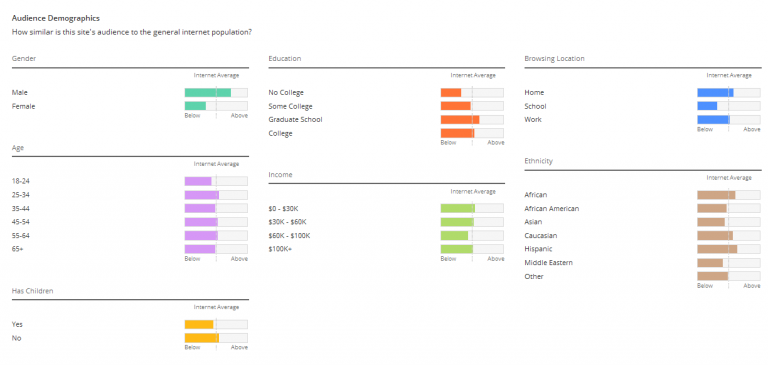The image size is (768, 365).
Task: Click the Caucasian row label
Action: point(541,236)
